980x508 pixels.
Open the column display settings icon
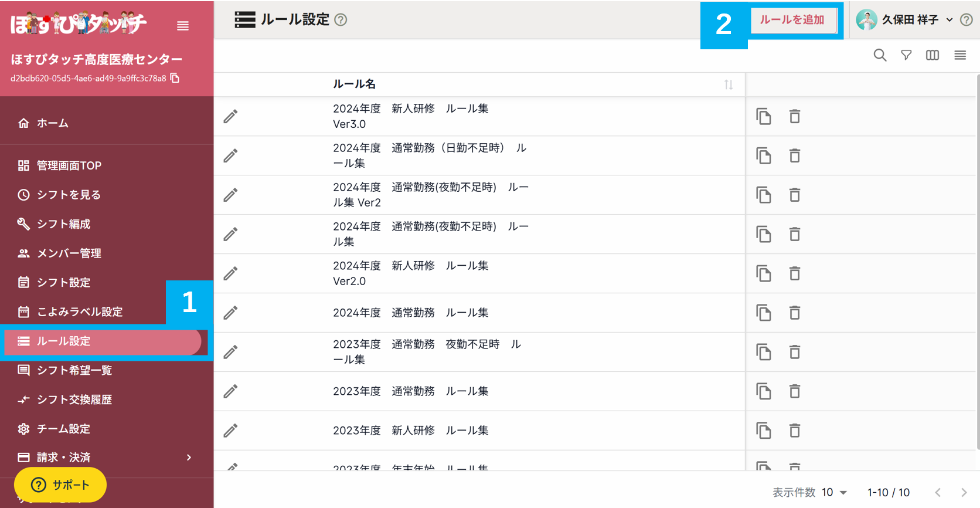[932, 55]
